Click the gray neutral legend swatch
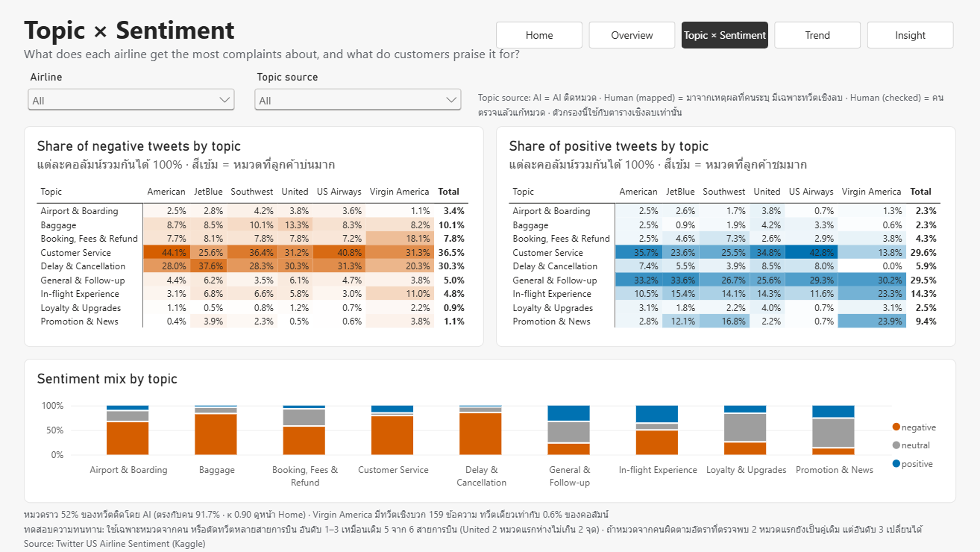Viewport: 980px width, 552px height. pyautogui.click(x=896, y=445)
